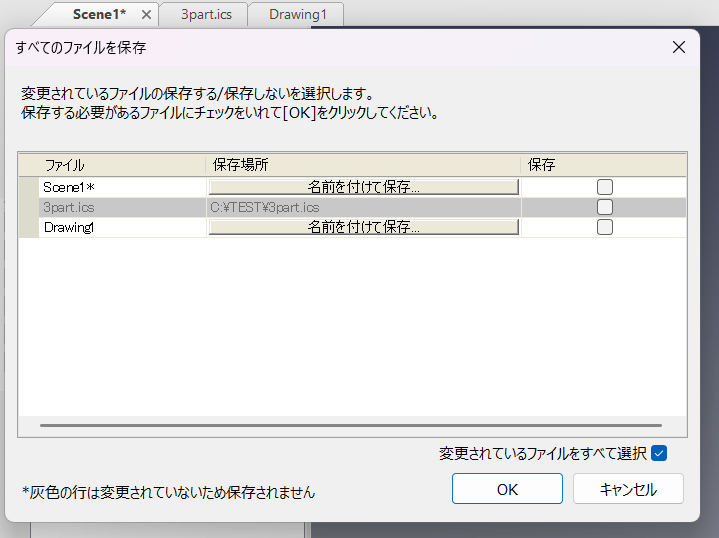Check the save box for Drawing1
The height and width of the screenshot is (538, 719).
coord(605,227)
